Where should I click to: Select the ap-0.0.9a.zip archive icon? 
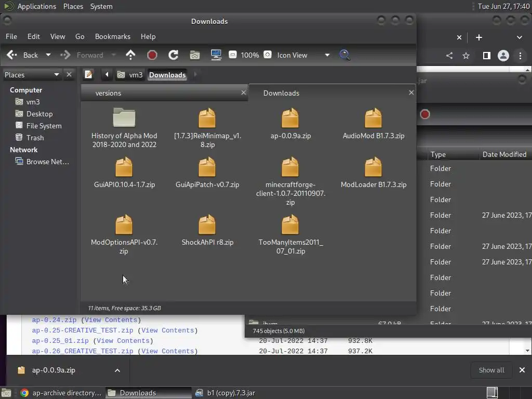pyautogui.click(x=290, y=118)
